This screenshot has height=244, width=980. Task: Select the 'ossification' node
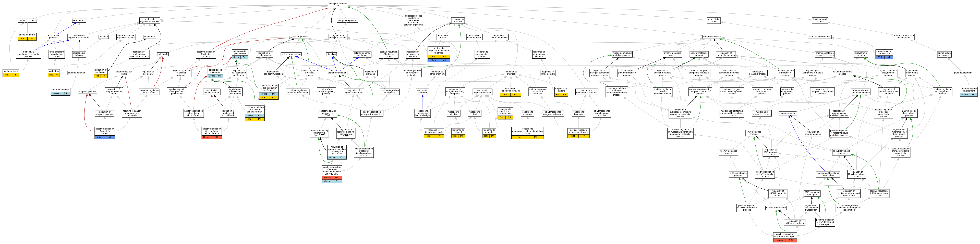tap(150, 37)
